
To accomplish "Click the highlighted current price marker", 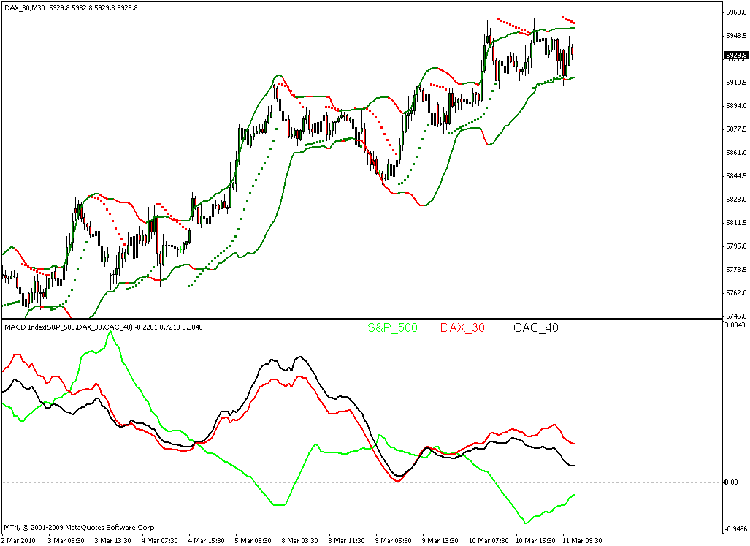I will 737,55.
